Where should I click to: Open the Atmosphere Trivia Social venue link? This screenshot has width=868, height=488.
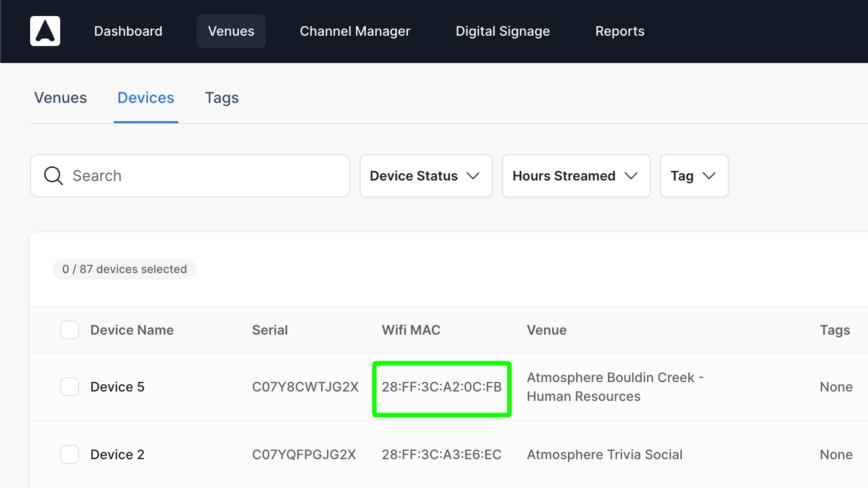tap(604, 455)
